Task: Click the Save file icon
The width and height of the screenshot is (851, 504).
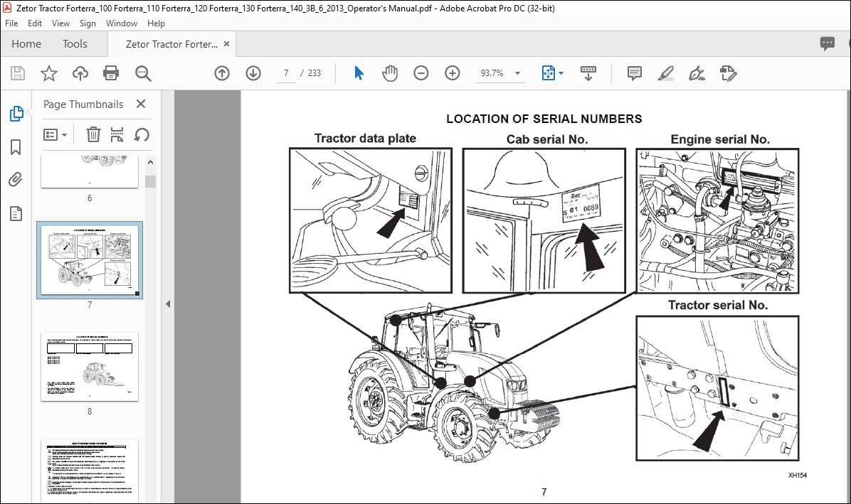Action: pyautogui.click(x=18, y=73)
